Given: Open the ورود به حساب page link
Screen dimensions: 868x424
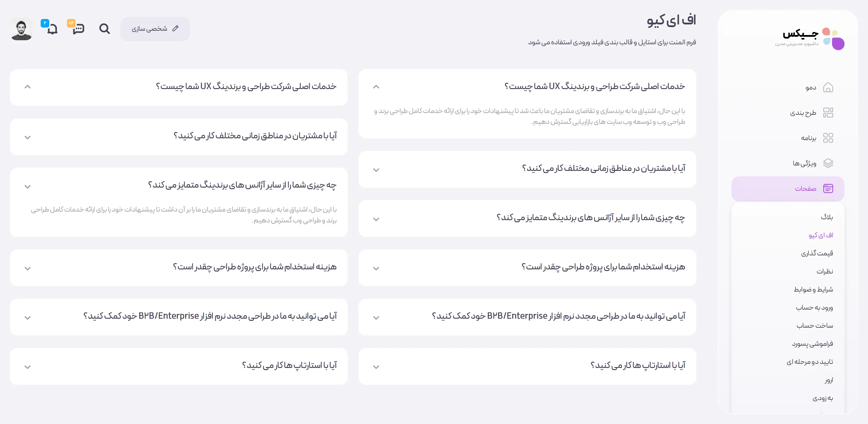Looking at the screenshot, I should coord(814,307).
